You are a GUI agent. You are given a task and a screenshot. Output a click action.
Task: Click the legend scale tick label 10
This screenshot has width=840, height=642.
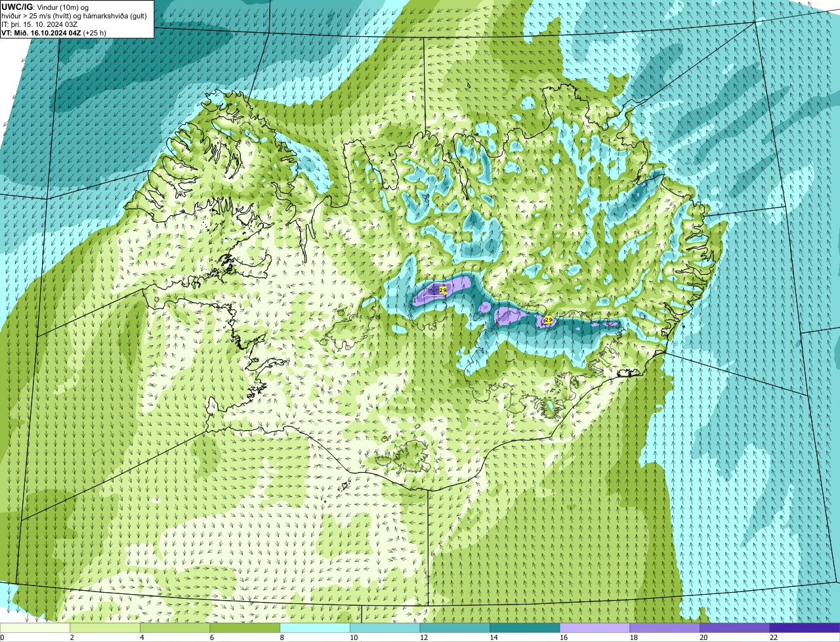click(354, 637)
